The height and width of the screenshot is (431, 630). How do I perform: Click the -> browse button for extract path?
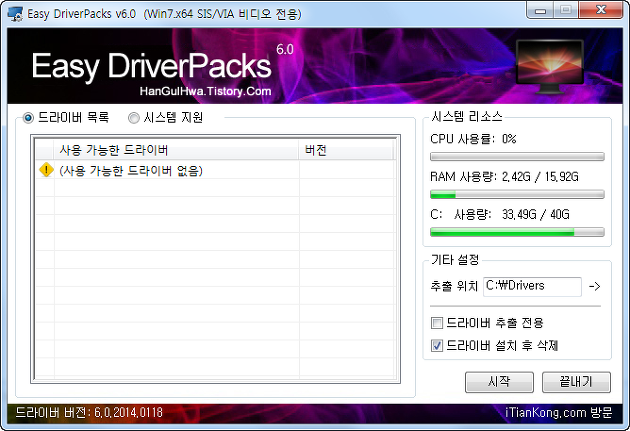click(x=595, y=286)
